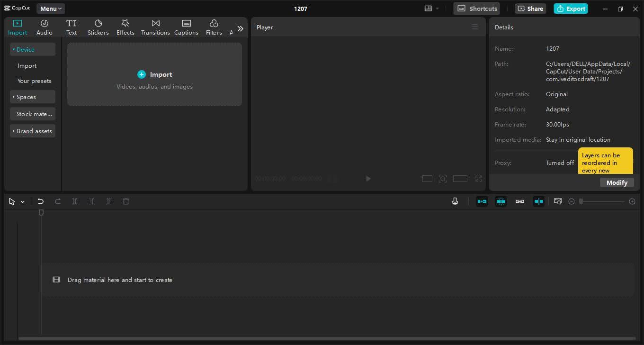This screenshot has height=345, width=644.
Task: Open Stock materials section
Action: (x=33, y=114)
